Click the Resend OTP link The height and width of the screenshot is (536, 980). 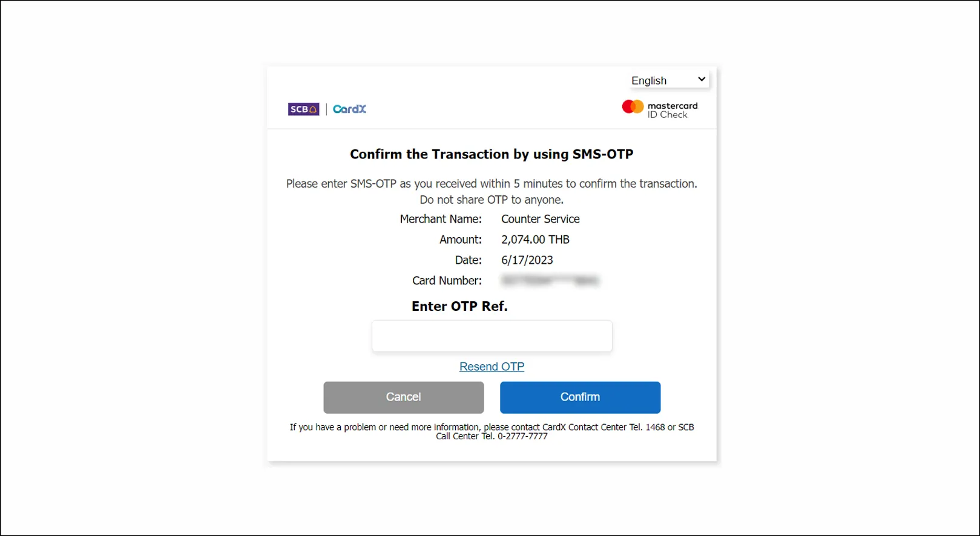click(492, 367)
